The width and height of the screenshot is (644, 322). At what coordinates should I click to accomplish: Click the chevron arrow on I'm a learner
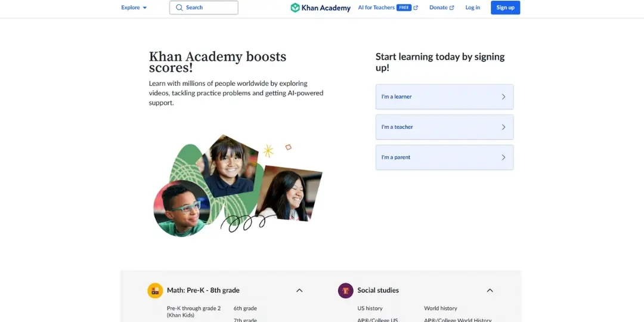[x=503, y=97]
